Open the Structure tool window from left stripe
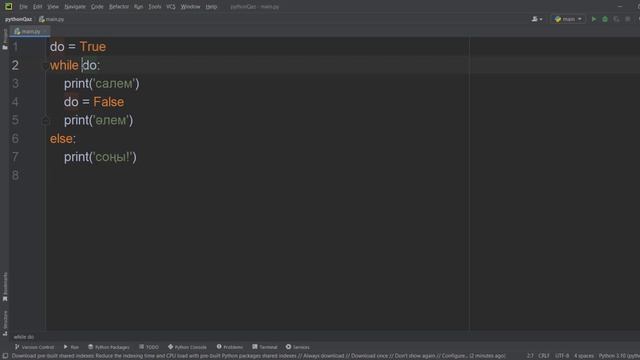640x360 pixels. pos(5,322)
